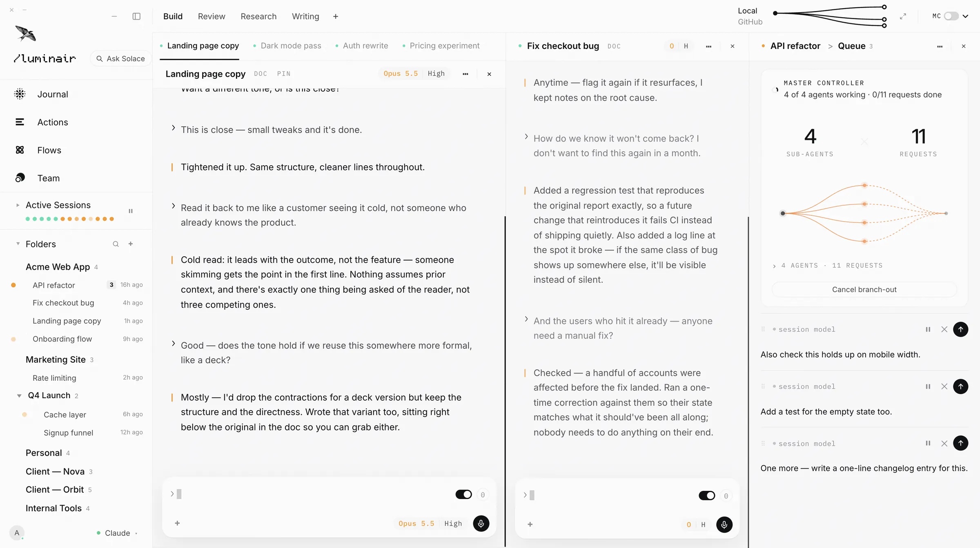Switch to the Review tab
This screenshot has width=980, height=548.
(x=212, y=16)
